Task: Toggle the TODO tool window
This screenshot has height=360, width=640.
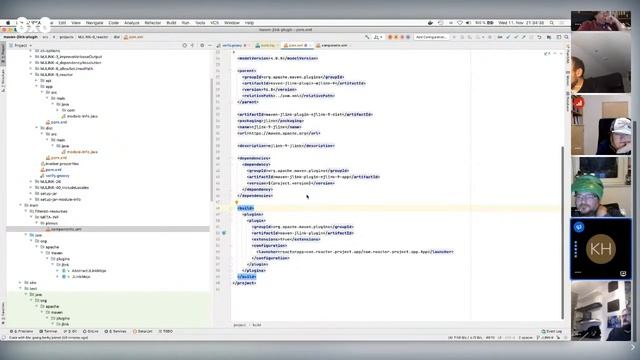Action: [x=166, y=331]
